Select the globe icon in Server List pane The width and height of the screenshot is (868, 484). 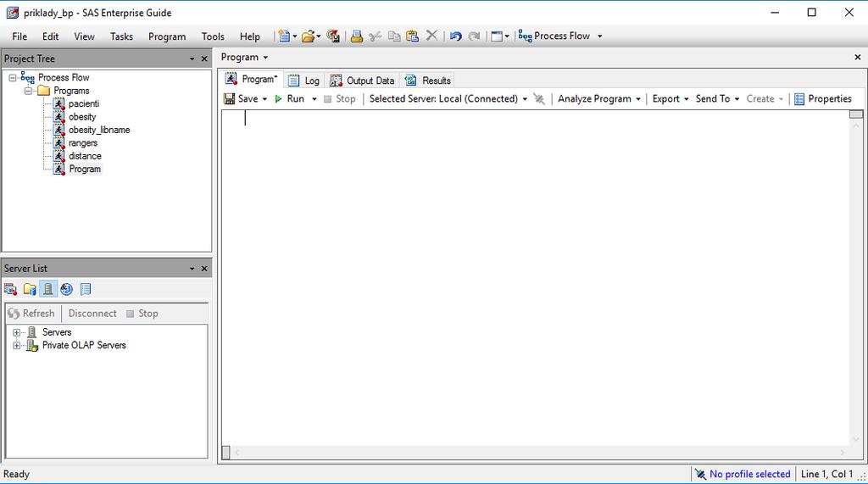(x=67, y=289)
